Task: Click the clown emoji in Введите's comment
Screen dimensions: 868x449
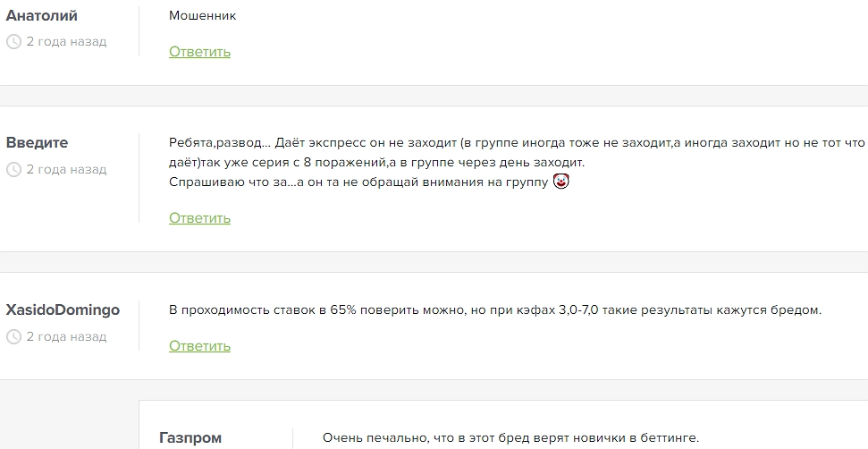Action: point(561,182)
